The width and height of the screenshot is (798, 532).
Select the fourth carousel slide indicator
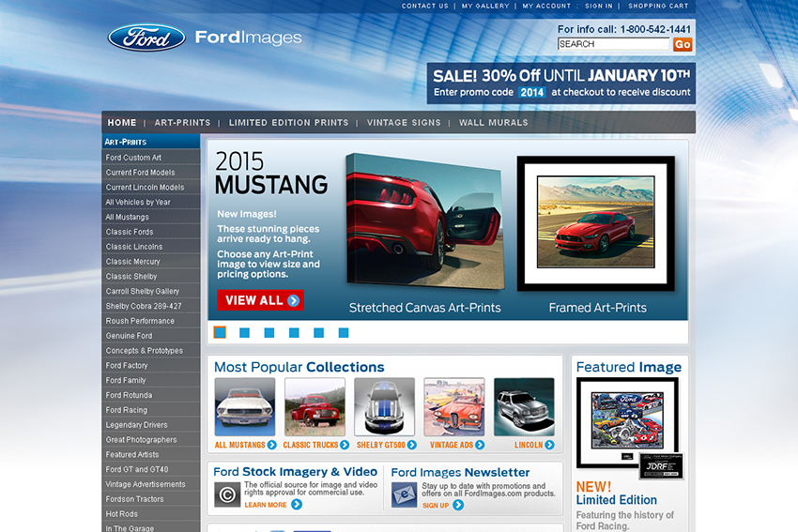294,333
